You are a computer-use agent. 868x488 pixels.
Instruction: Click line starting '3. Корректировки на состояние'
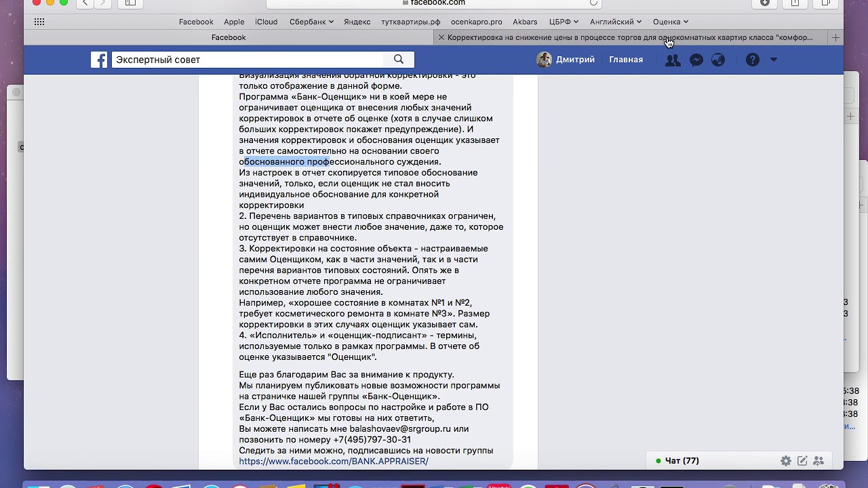click(363, 249)
